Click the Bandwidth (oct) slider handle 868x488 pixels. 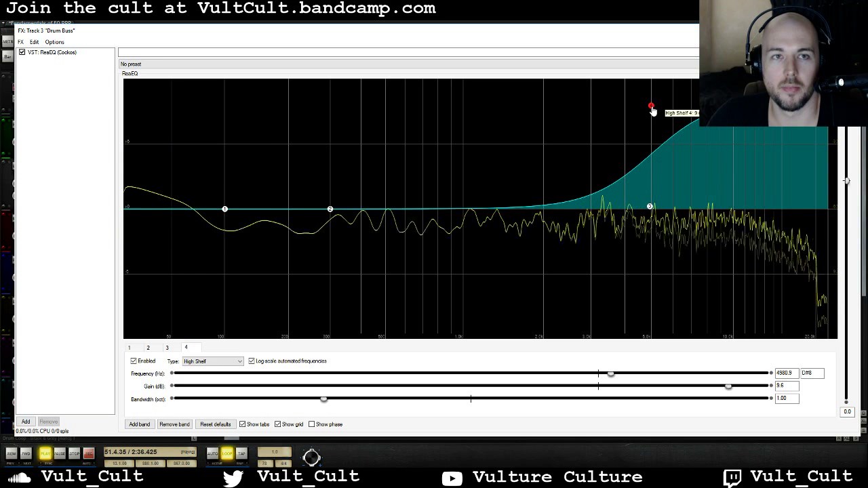coord(323,399)
